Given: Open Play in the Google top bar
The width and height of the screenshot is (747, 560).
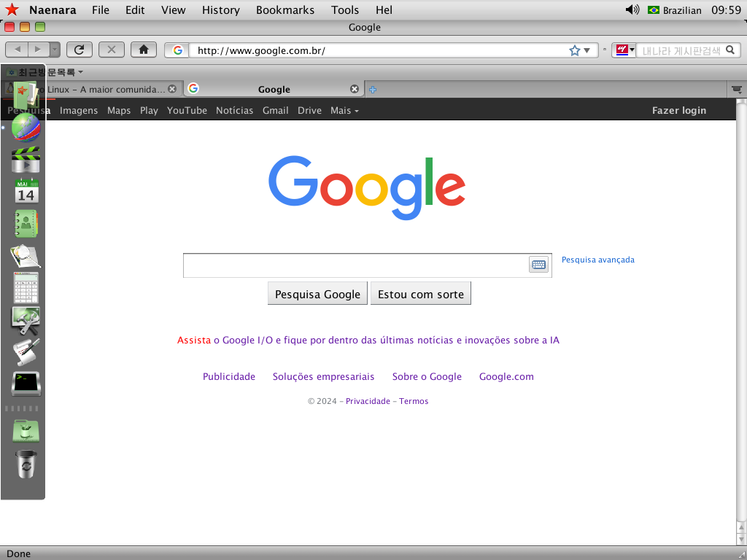Looking at the screenshot, I should click(x=149, y=111).
